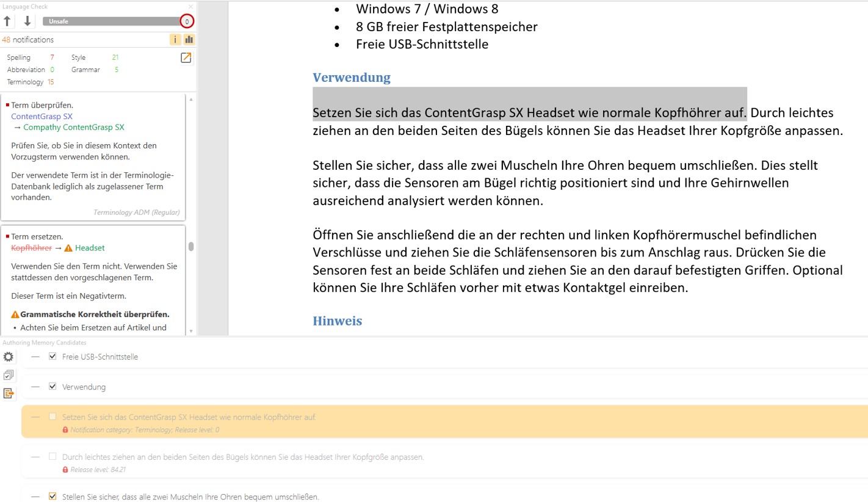The height and width of the screenshot is (502, 868).
Task: Show the bar chart statistics view
Action: (x=189, y=40)
